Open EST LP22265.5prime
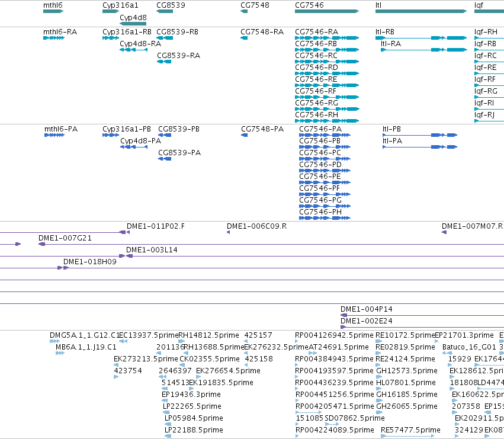 (192, 406)
